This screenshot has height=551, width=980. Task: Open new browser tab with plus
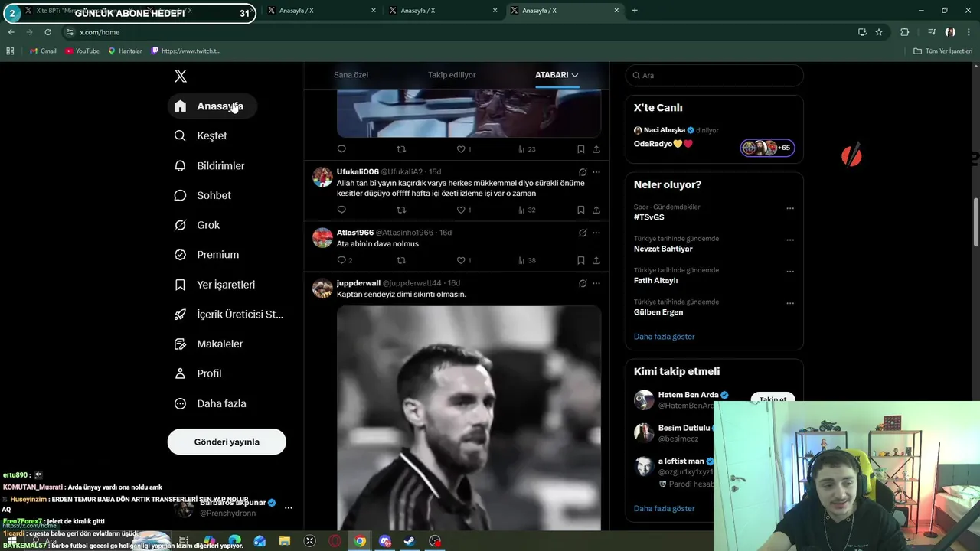click(x=635, y=11)
